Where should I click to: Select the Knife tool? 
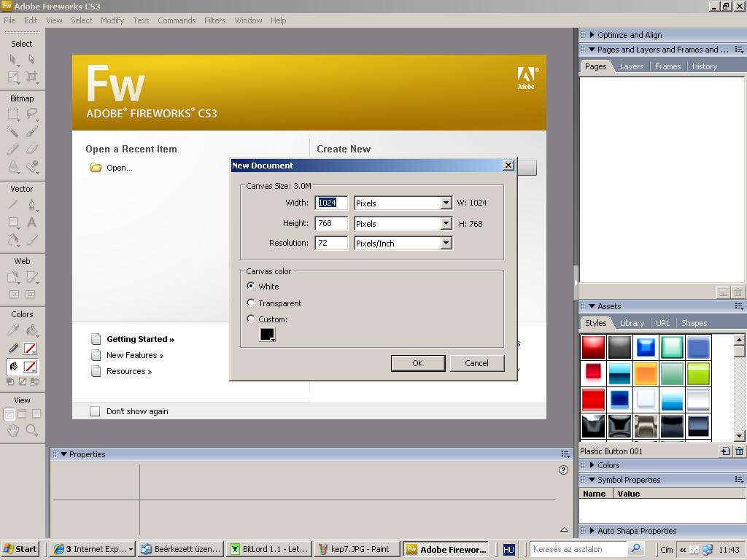31,239
